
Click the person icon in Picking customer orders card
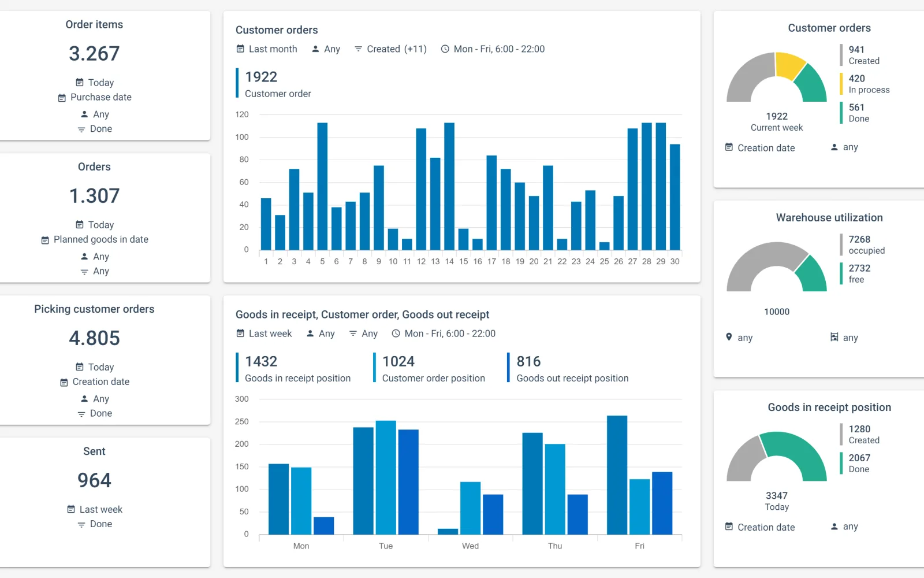(x=84, y=399)
